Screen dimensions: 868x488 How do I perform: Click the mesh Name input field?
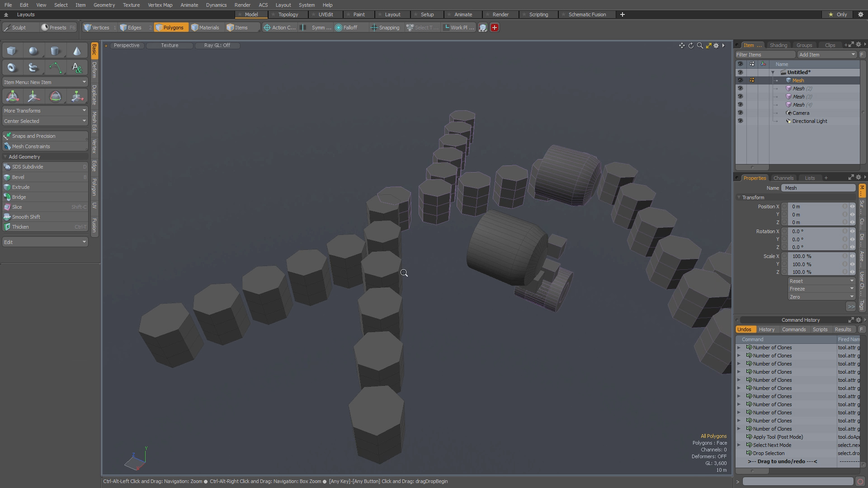[x=819, y=188]
